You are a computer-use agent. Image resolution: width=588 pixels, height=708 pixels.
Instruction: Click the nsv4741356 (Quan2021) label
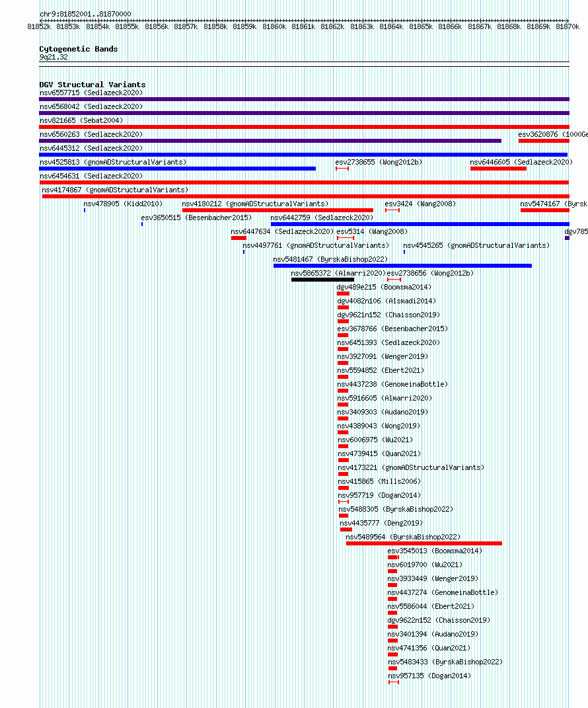click(429, 648)
